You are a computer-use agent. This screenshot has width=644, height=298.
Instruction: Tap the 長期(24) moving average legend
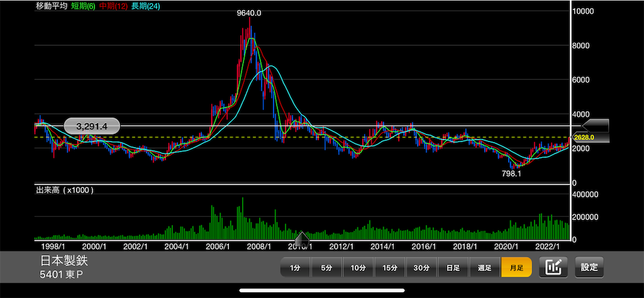(145, 6)
